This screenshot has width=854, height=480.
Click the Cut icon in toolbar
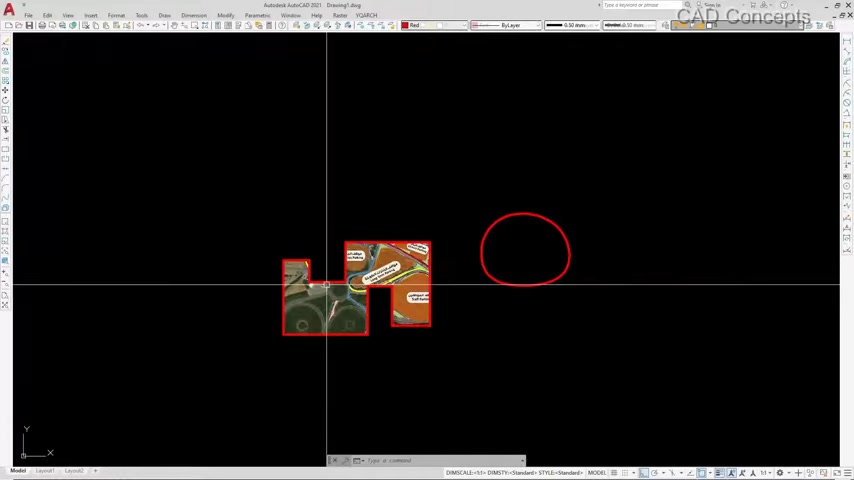[x=86, y=26]
